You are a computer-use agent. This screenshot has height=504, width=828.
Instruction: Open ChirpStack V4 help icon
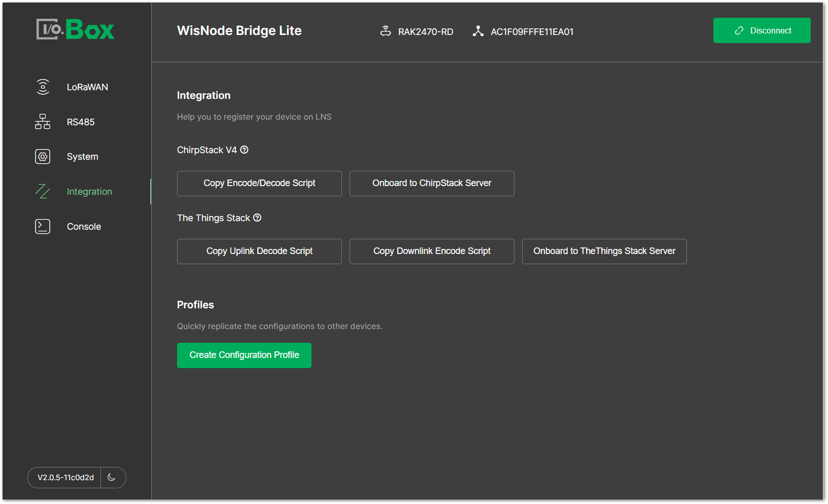click(244, 150)
